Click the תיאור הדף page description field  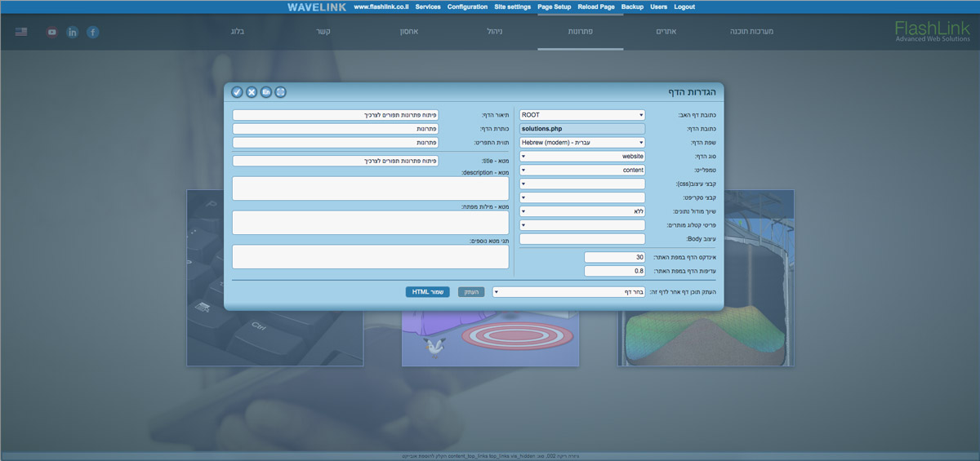336,115
